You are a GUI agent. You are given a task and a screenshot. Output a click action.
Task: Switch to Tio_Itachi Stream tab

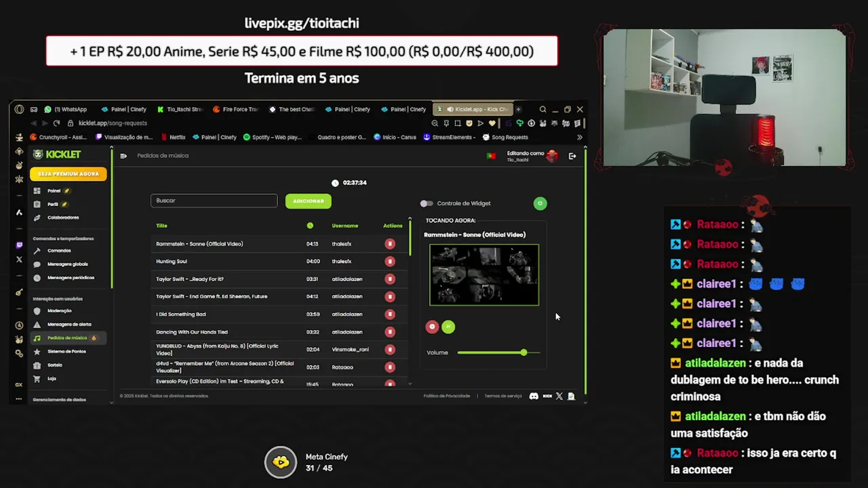(179, 109)
